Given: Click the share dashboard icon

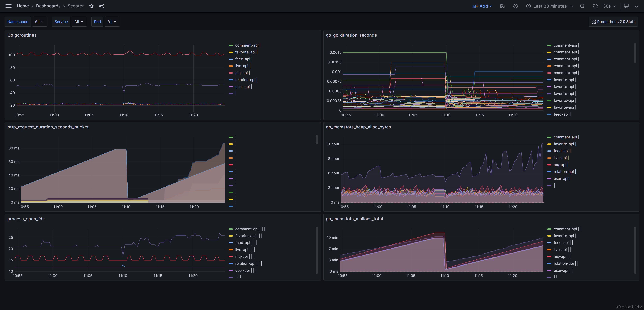Looking at the screenshot, I should pyautogui.click(x=101, y=6).
